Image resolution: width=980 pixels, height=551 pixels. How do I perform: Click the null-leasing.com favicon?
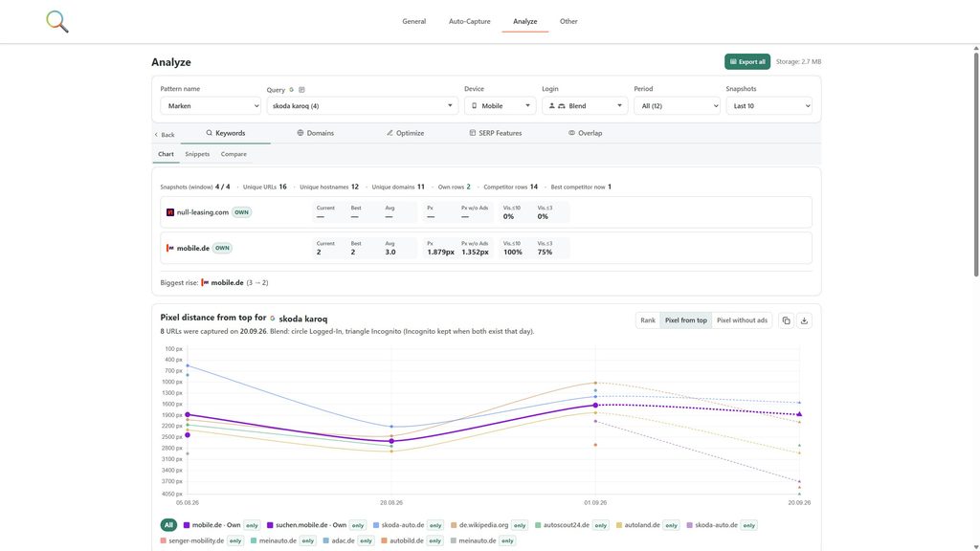[170, 212]
